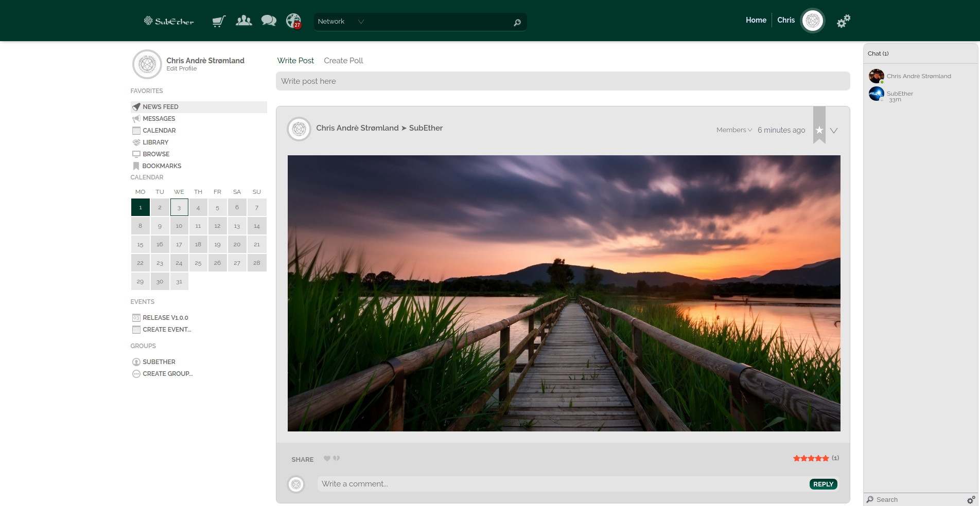Select day 1 in calendar
980x506 pixels.
point(140,207)
